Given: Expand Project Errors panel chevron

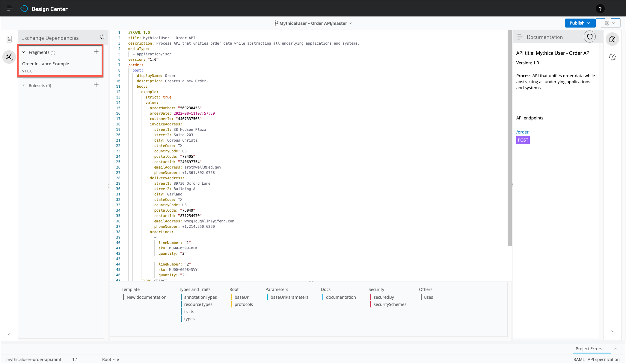Looking at the screenshot, I should 616,349.
